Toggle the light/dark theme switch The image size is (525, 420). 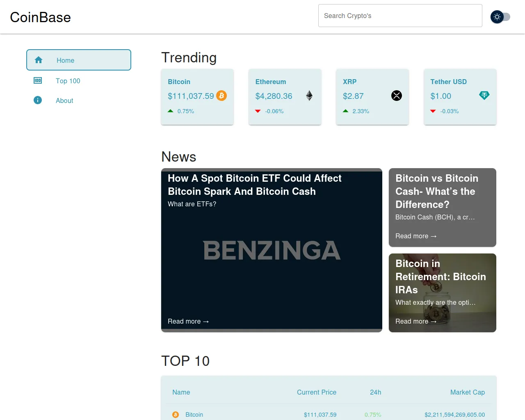tap(500, 17)
